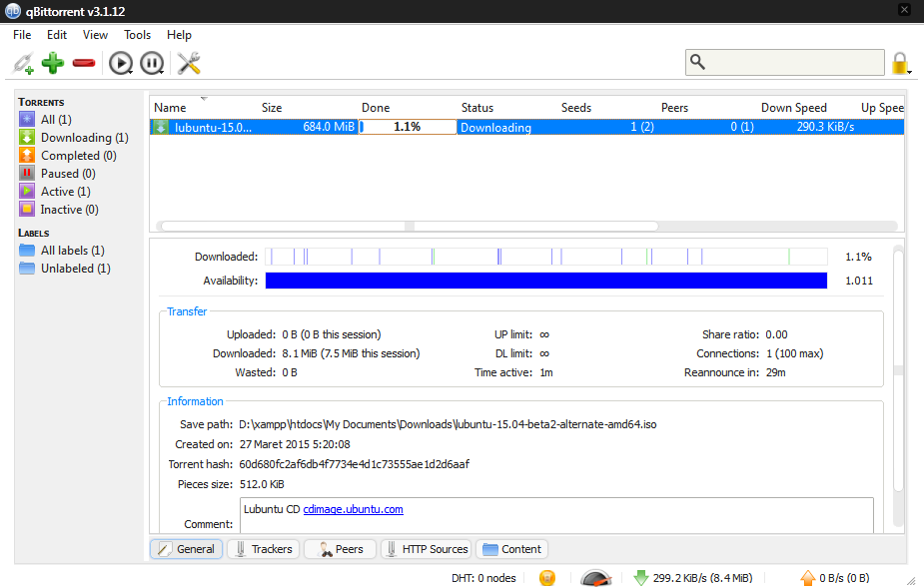Viewport: 924px width, 587px height.
Task: Click the torrent hash value text
Action: [x=355, y=464]
